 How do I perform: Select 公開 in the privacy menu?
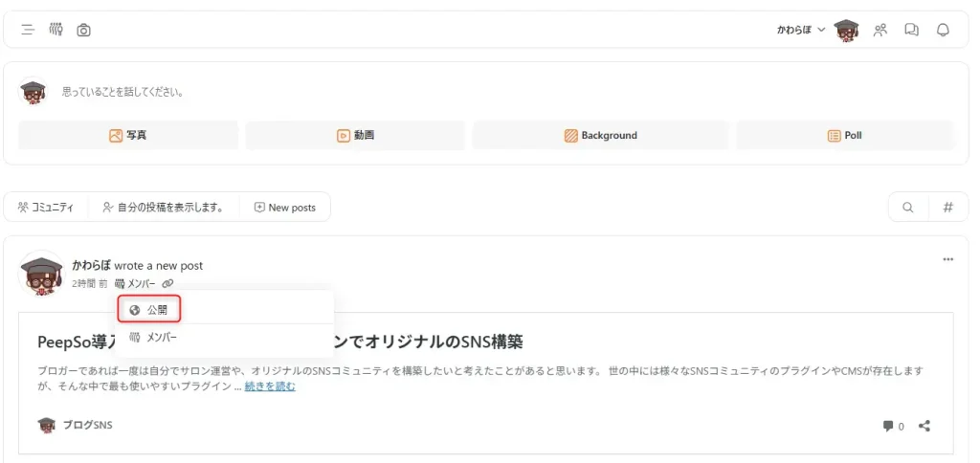(x=149, y=309)
